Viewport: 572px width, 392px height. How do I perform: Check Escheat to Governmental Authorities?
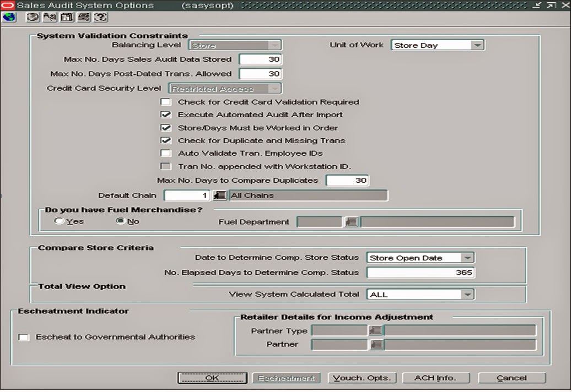click(24, 338)
